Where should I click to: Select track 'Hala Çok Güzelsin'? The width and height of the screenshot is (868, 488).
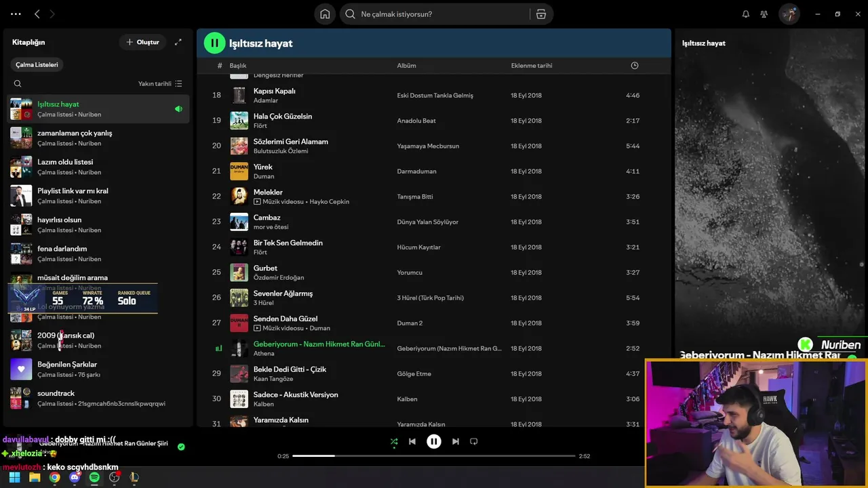coord(433,121)
